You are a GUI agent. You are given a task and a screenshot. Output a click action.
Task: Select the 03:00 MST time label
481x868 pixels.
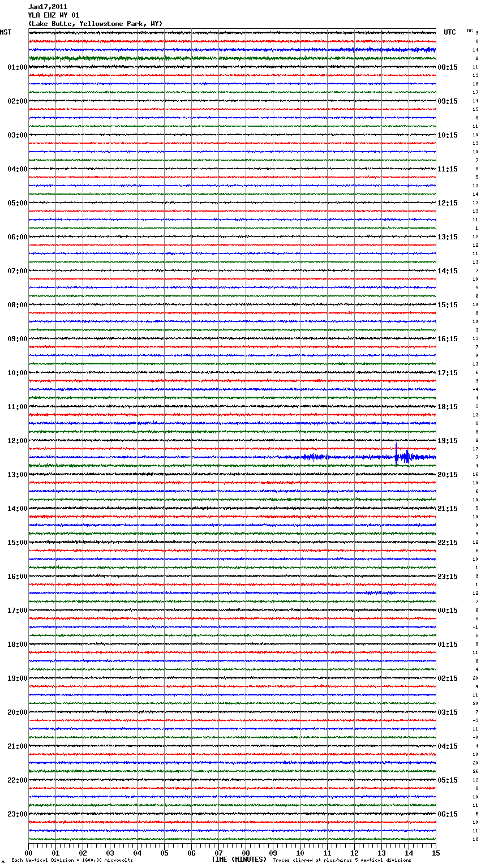pos(18,135)
